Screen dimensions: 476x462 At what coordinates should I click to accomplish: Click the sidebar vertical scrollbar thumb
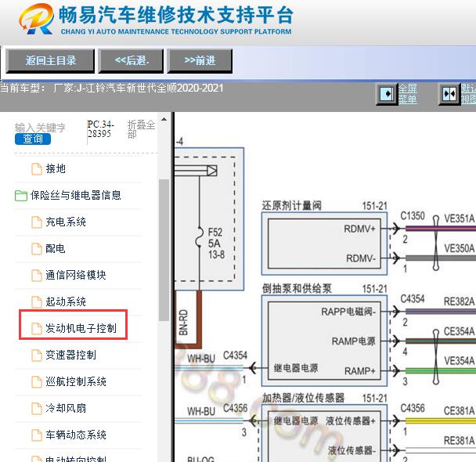click(x=164, y=250)
